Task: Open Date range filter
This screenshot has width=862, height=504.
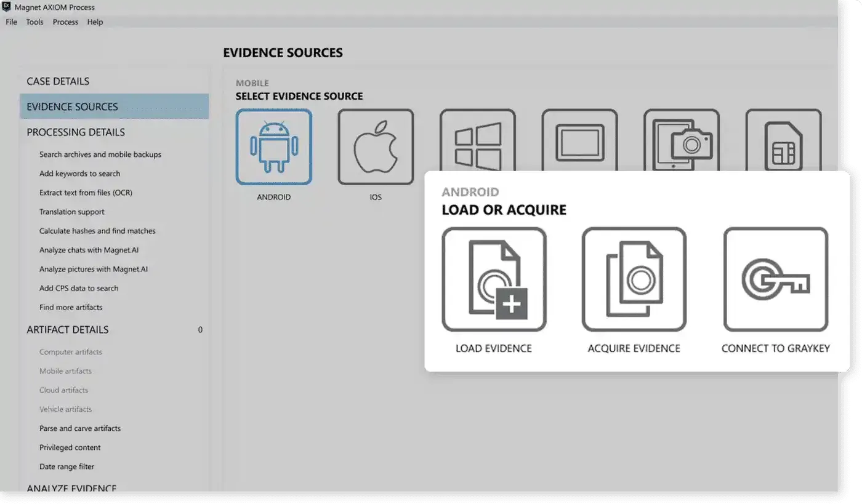Action: (67, 466)
